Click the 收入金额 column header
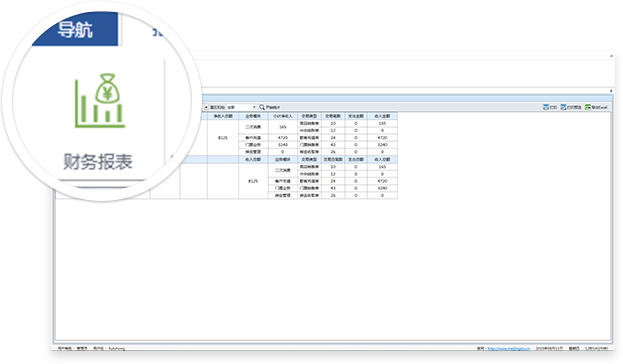The height and width of the screenshot is (364, 623). coord(382,116)
